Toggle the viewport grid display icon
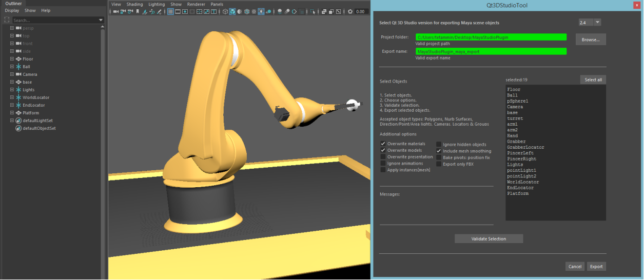 point(170,11)
